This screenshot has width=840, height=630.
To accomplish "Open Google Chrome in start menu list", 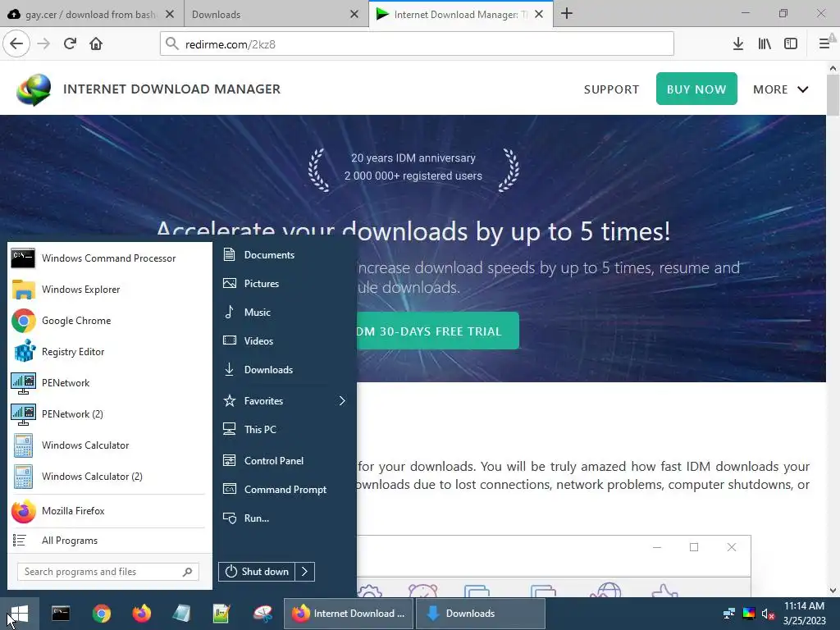I will tap(109, 321).
